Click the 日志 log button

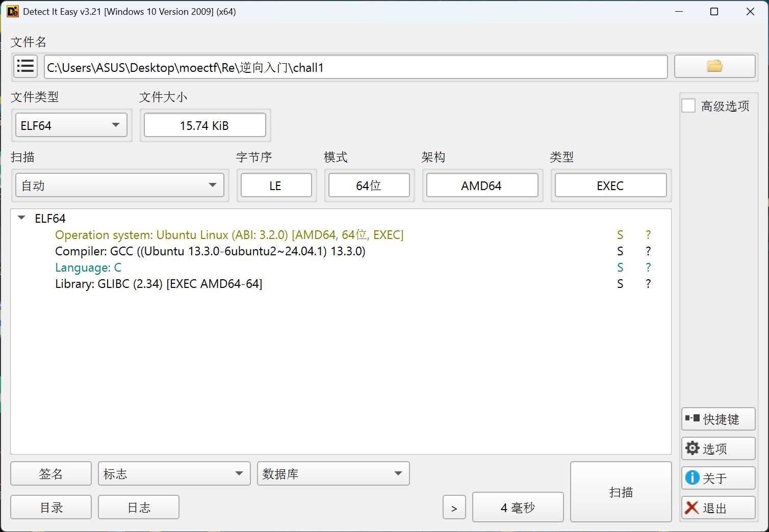139,507
